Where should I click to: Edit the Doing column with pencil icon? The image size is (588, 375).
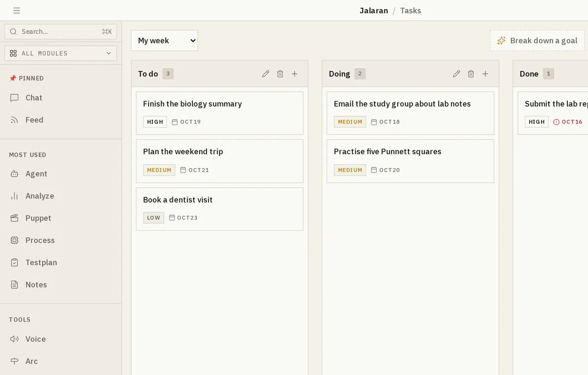point(457,74)
